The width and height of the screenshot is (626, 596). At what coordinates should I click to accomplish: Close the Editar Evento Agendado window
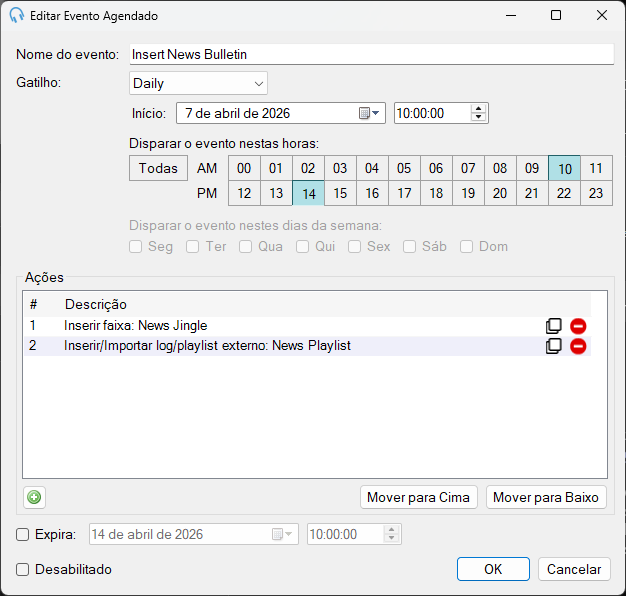coord(602,16)
